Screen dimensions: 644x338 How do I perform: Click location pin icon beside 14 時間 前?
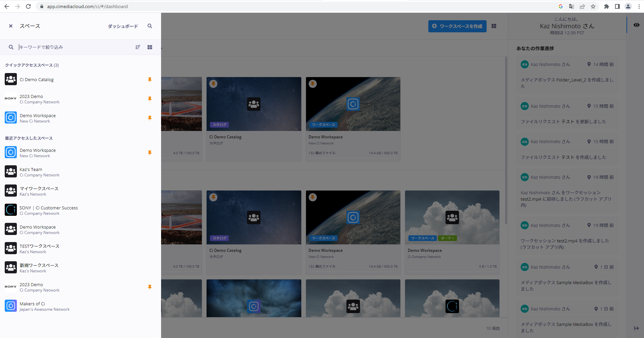(x=589, y=64)
